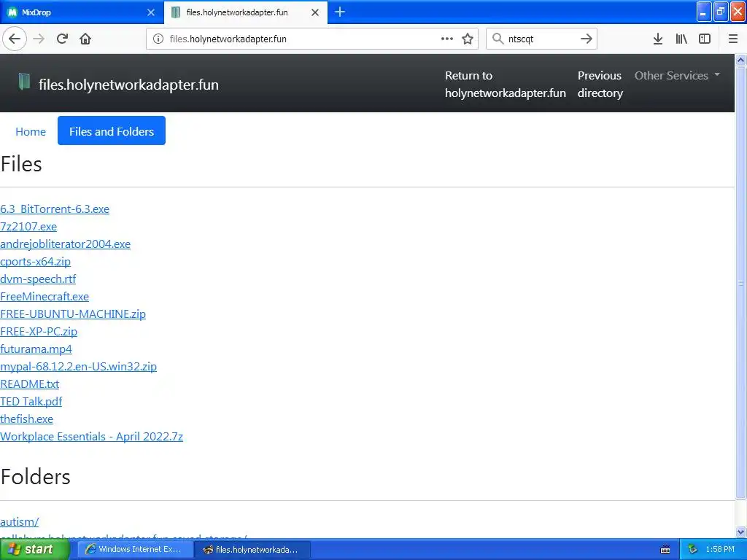Click the scrollbar down arrow

click(x=741, y=532)
